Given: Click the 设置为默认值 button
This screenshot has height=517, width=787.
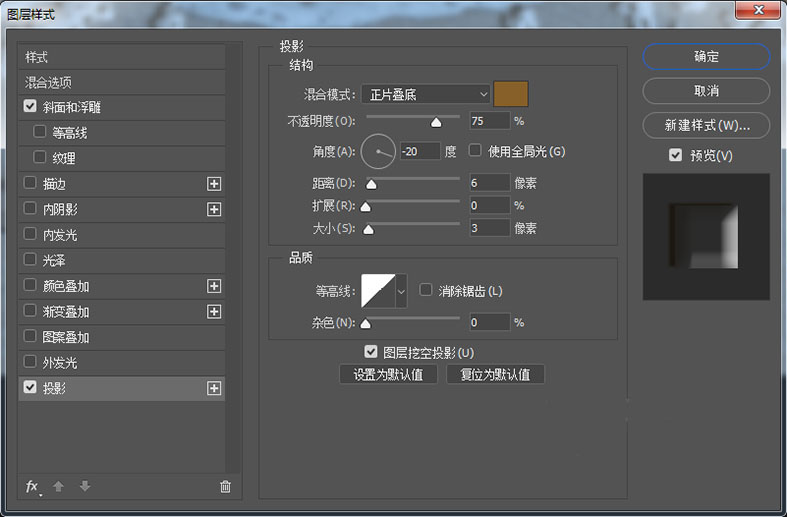Looking at the screenshot, I should pos(388,374).
